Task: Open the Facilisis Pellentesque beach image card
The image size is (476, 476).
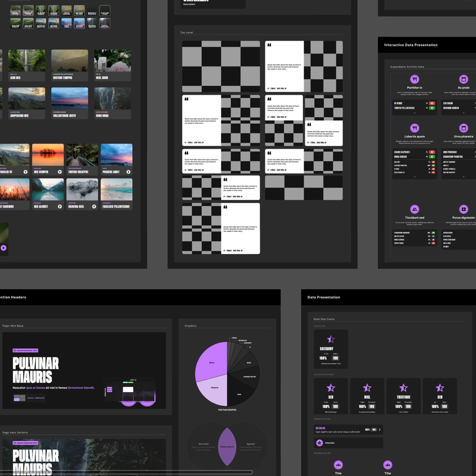Action: (117, 194)
